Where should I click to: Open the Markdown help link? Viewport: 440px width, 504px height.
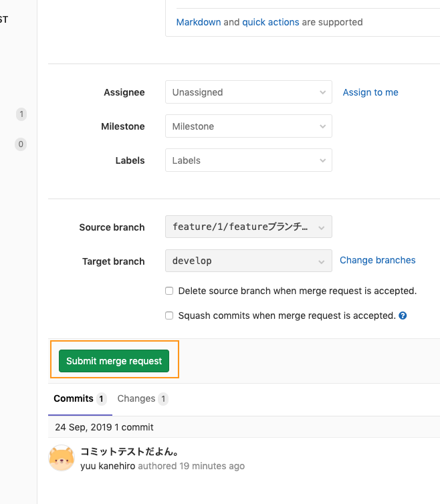[199, 22]
